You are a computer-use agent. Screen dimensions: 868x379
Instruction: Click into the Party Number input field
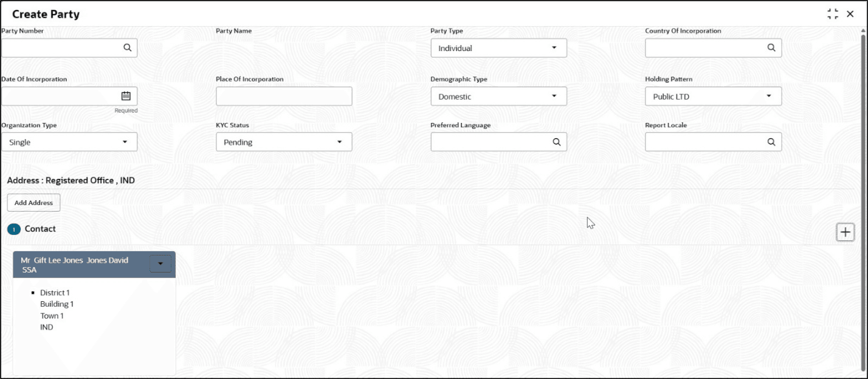point(61,48)
